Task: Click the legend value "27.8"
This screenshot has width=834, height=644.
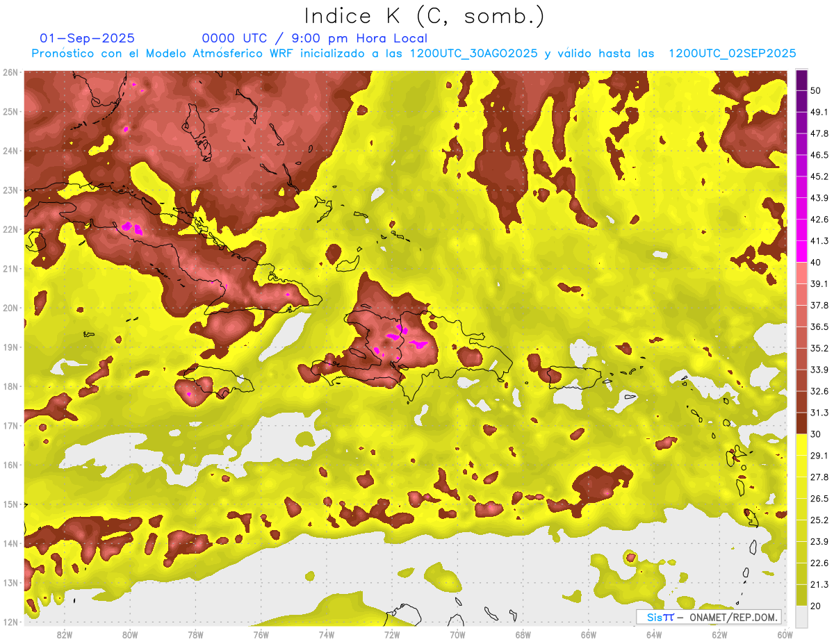Action: 819,477
